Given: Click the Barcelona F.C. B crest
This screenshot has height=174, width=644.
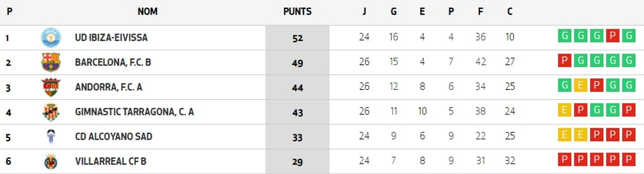Looking at the screenshot, I should tap(51, 62).
